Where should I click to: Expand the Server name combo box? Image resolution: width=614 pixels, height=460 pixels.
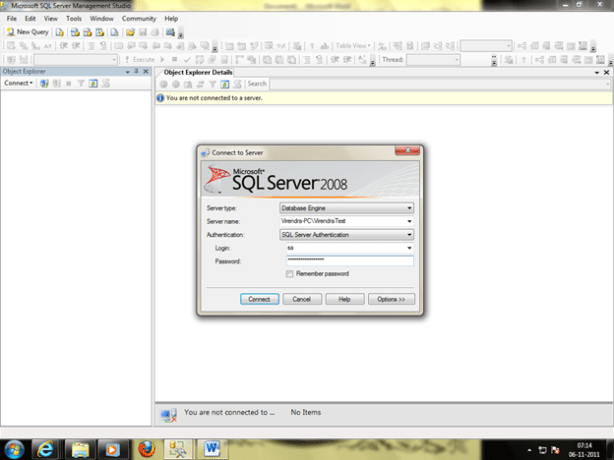(x=409, y=221)
